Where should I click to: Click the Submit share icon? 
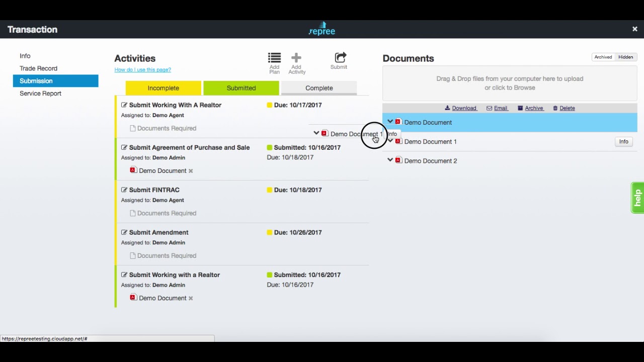click(341, 57)
